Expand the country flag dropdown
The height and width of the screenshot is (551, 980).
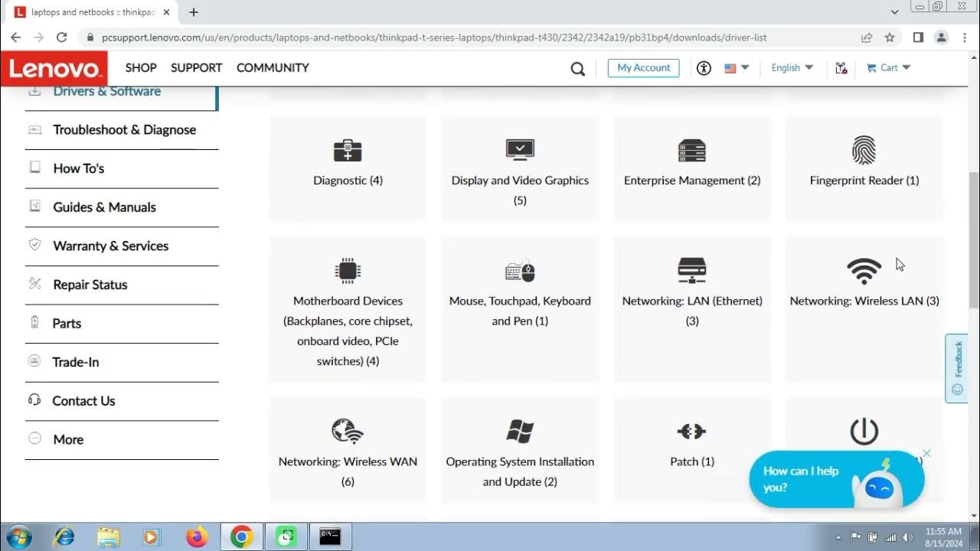point(737,68)
